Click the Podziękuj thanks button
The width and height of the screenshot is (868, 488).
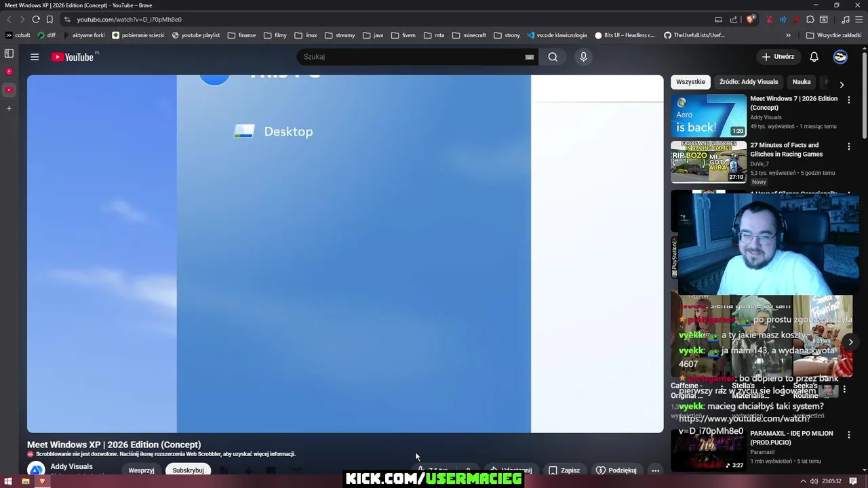point(616,470)
